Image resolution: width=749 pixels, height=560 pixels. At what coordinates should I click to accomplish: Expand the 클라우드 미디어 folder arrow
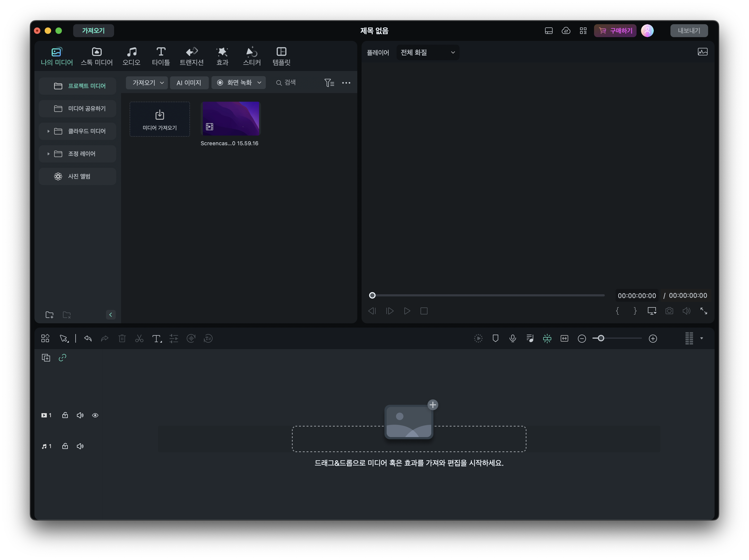click(x=48, y=131)
